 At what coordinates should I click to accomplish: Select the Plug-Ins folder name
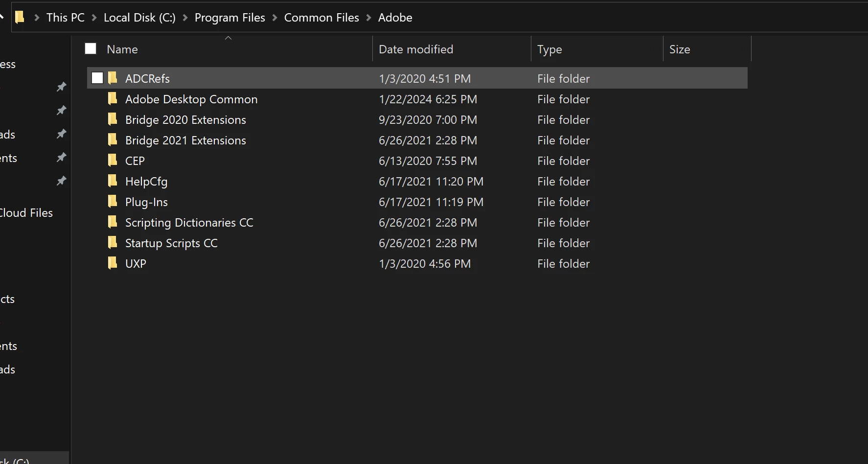146,202
